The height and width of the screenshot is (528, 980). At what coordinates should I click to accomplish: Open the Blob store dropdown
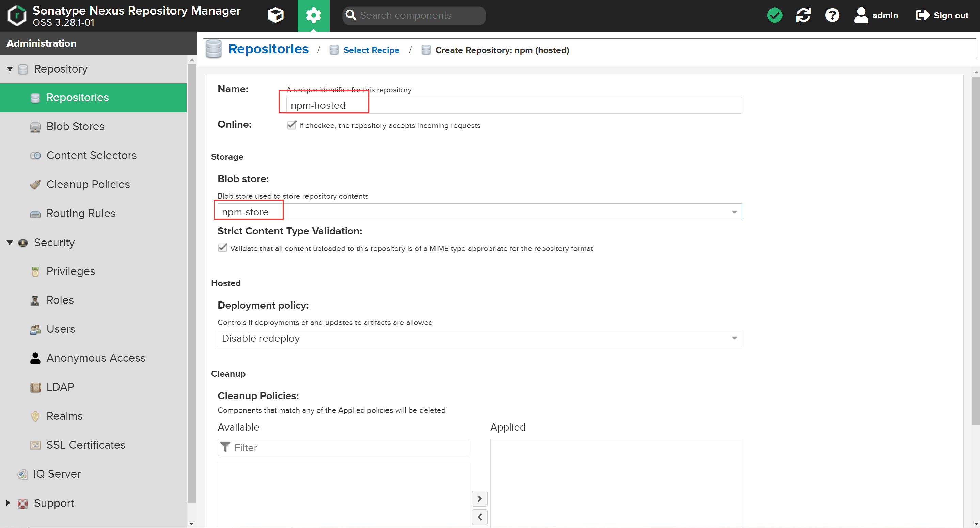coord(734,212)
